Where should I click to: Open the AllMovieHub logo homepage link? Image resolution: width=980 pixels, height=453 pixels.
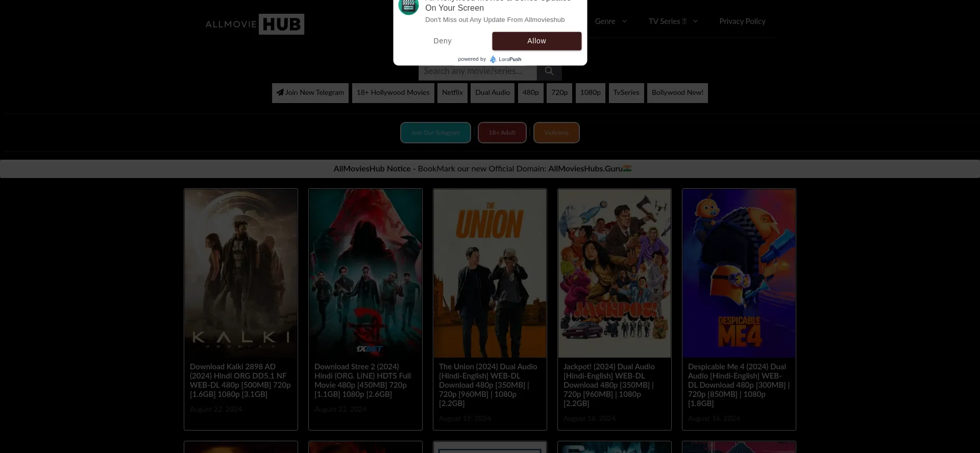tap(255, 24)
